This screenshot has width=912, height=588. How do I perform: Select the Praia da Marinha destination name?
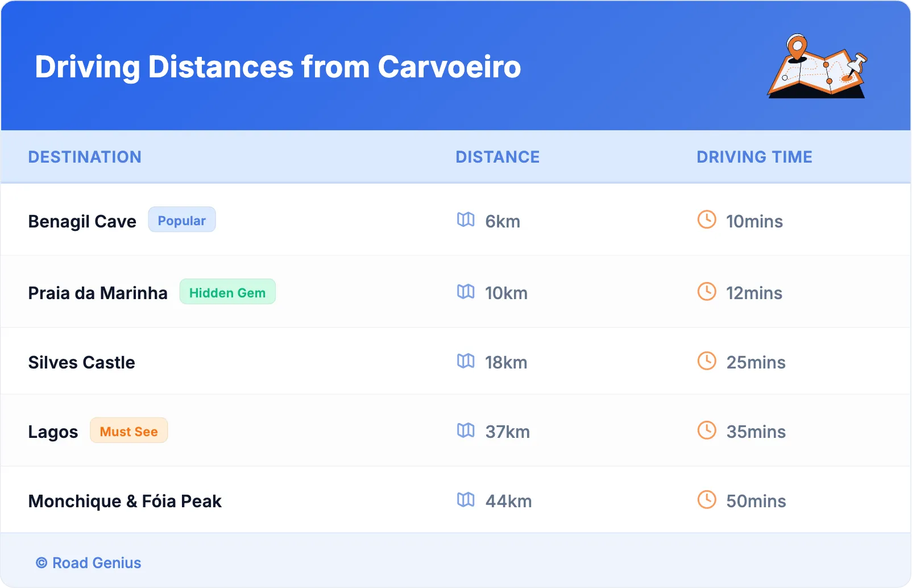coord(98,293)
